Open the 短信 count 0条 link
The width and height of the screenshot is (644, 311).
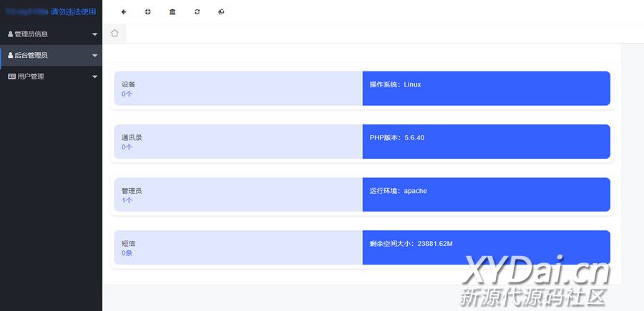(127, 253)
